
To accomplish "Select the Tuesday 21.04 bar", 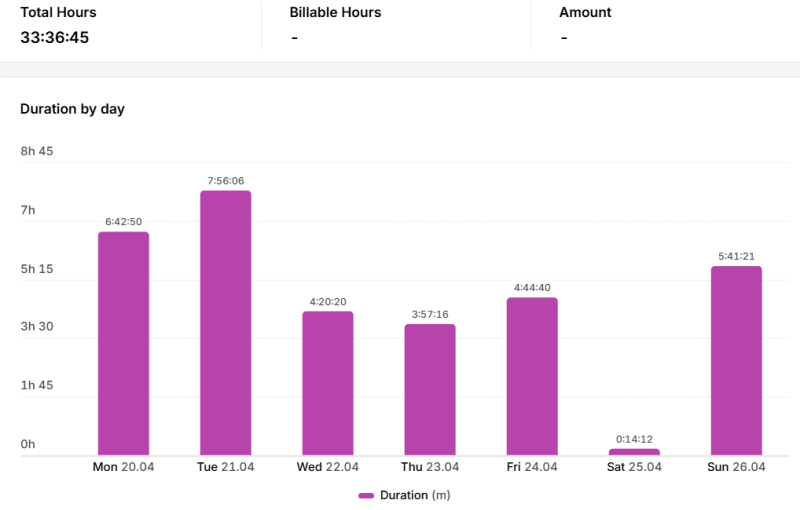I will pos(226,323).
